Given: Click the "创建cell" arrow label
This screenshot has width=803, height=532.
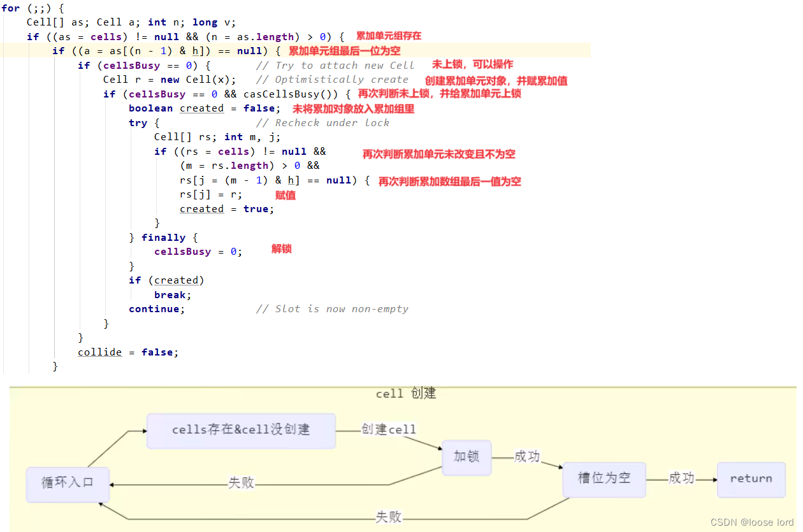Looking at the screenshot, I should [x=389, y=429].
